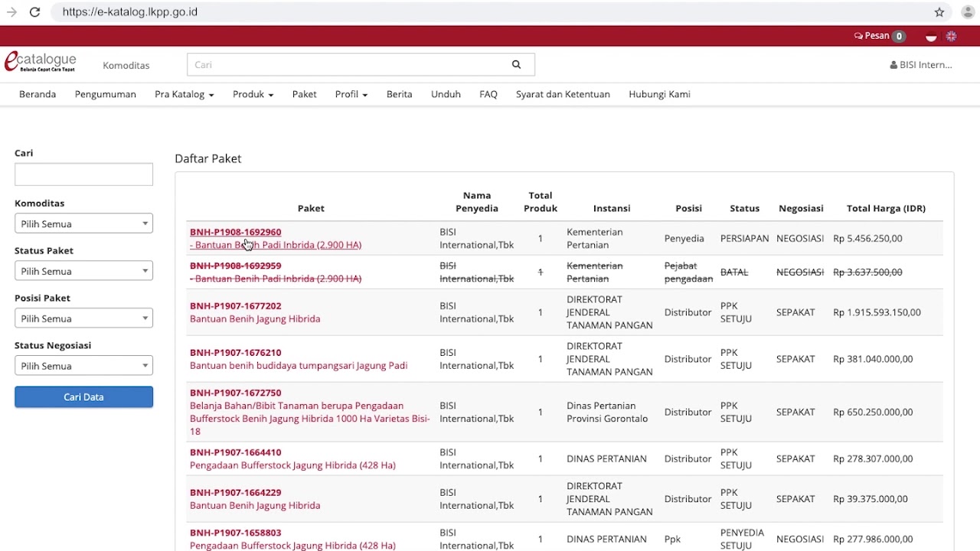
Task: Open the Posisi Paket dropdown
Action: 83,318
